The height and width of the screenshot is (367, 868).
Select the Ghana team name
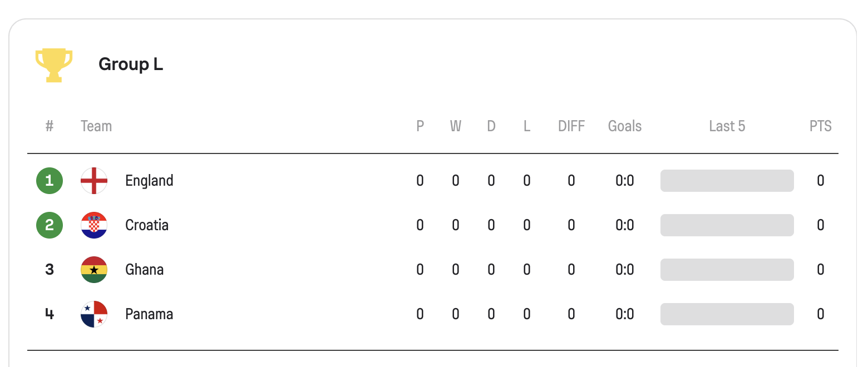pos(145,270)
